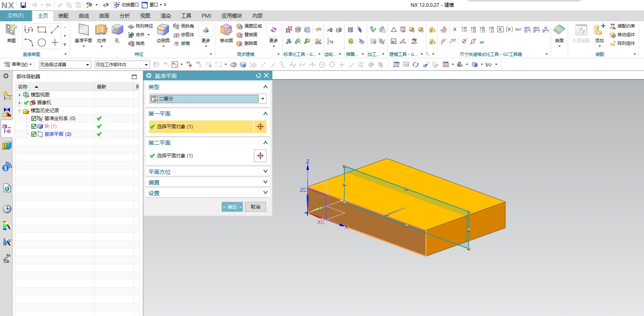Open the 文件(F) menu

[15, 16]
